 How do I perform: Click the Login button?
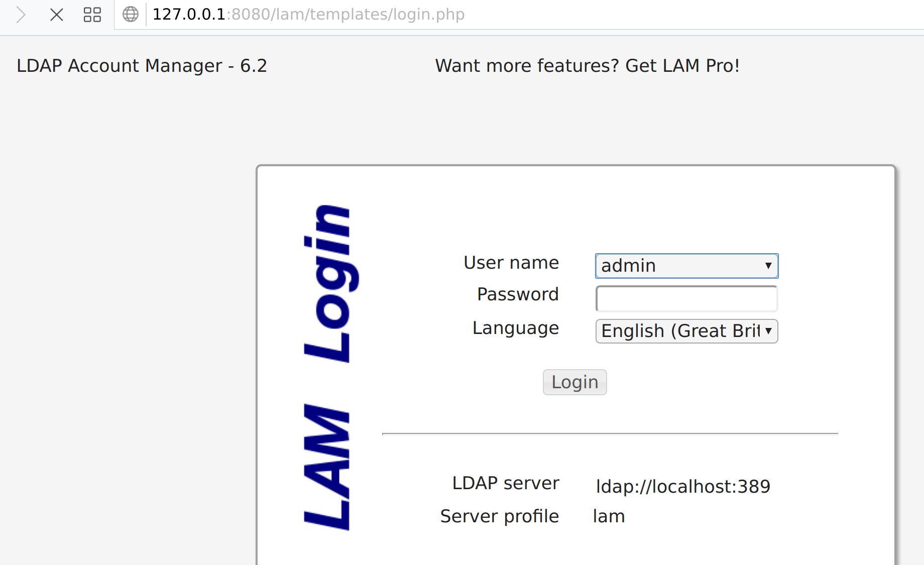click(x=574, y=382)
